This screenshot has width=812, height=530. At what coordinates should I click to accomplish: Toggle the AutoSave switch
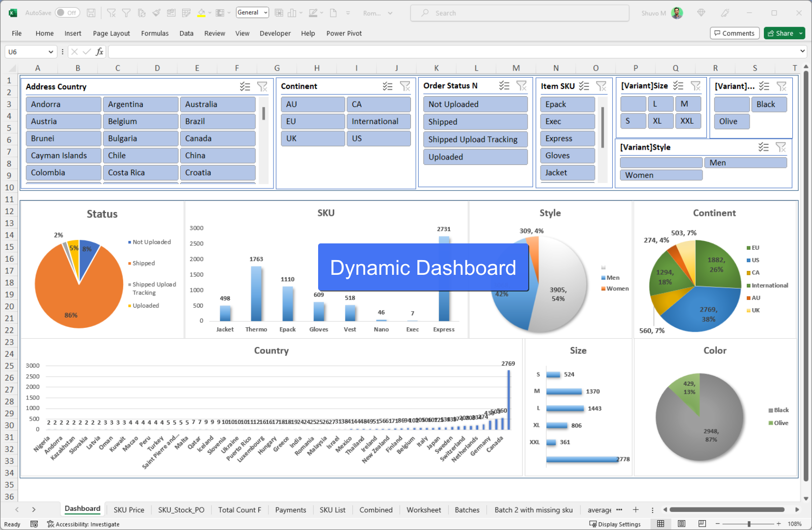click(67, 13)
